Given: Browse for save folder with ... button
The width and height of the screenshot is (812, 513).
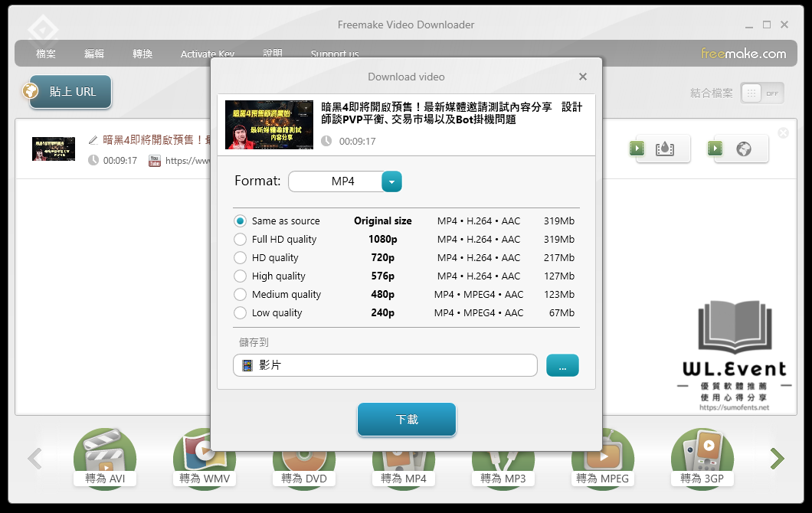Looking at the screenshot, I should pyautogui.click(x=562, y=365).
